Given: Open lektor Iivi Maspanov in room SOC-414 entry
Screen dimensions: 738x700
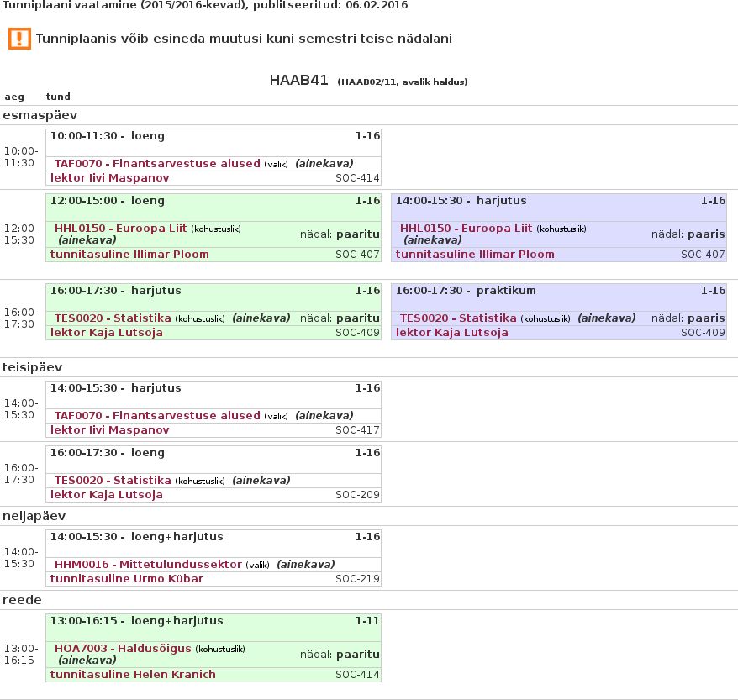Looking at the screenshot, I should click(x=109, y=178).
